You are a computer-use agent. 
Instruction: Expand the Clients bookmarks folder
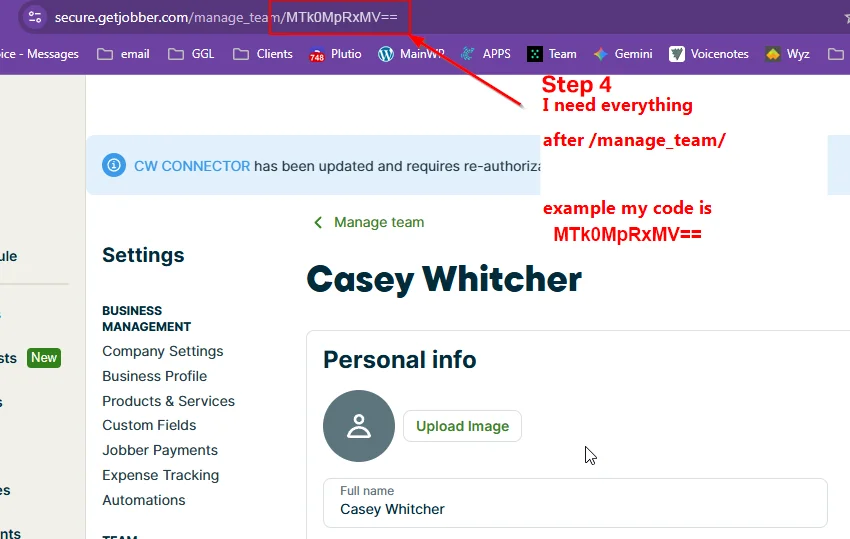pyautogui.click(x=263, y=54)
